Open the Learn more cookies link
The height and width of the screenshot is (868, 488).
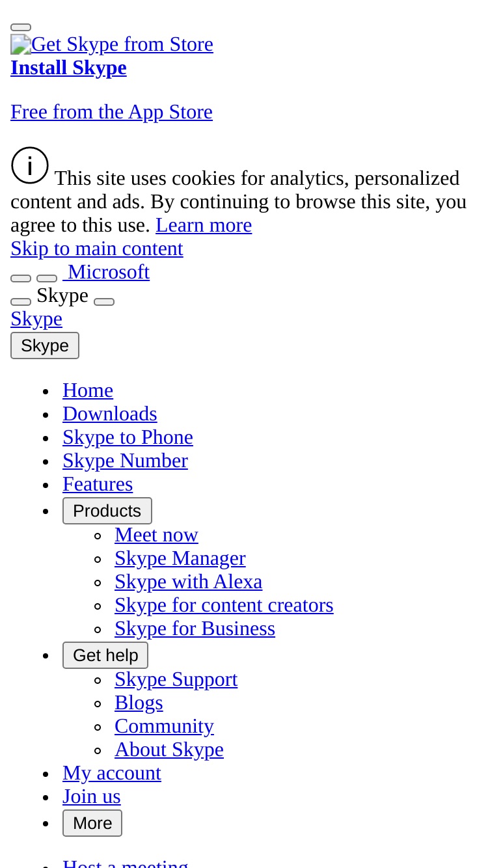click(x=204, y=225)
